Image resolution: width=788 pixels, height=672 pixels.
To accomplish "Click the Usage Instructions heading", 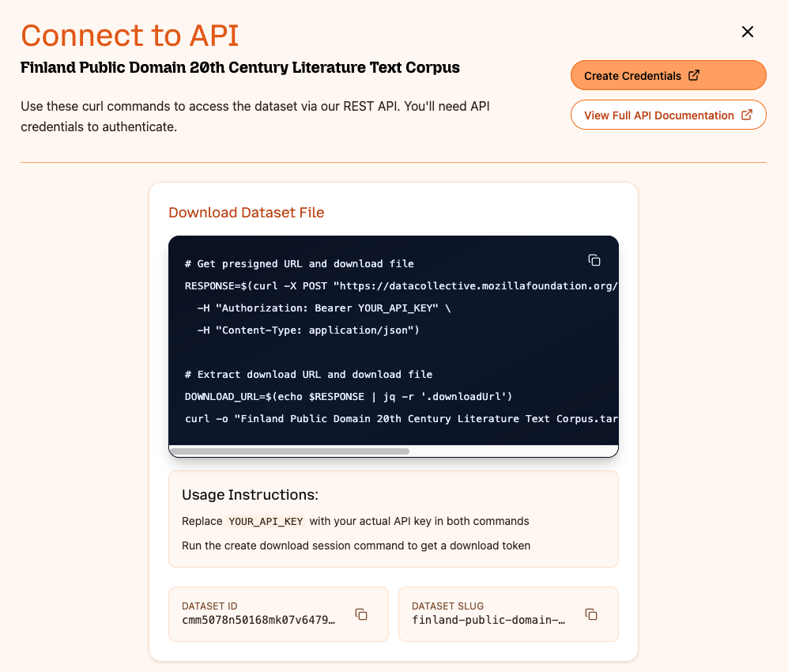I will [250, 495].
